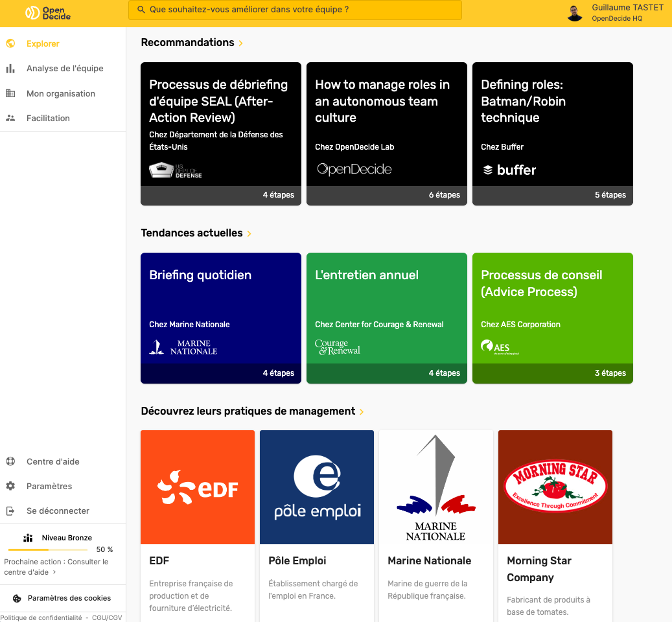Click the US Dept of Defense logo
The image size is (672, 622).
pos(175,170)
